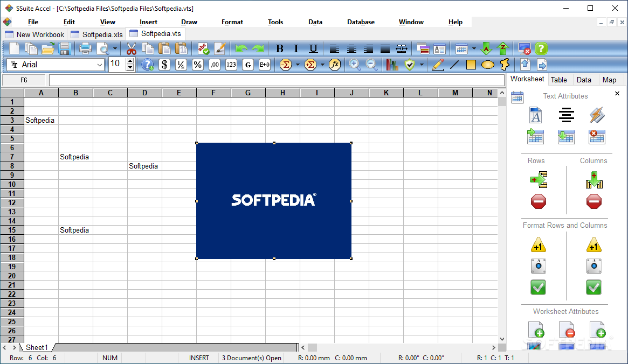Click the insert column icon in Columns
Screen dimensions: 628x364
click(594, 180)
